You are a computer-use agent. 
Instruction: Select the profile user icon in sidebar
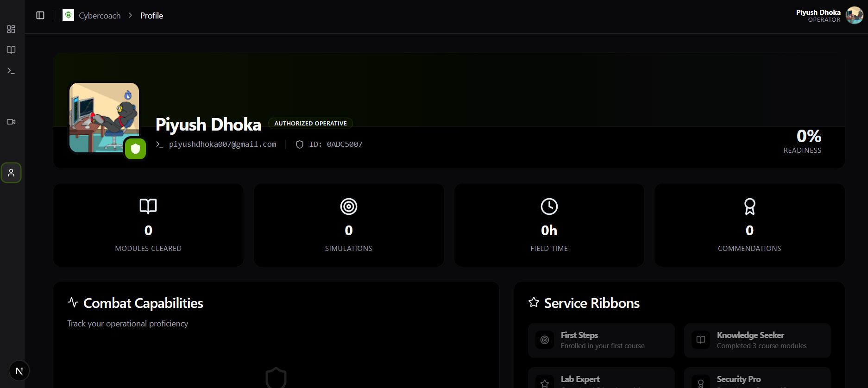click(x=11, y=173)
